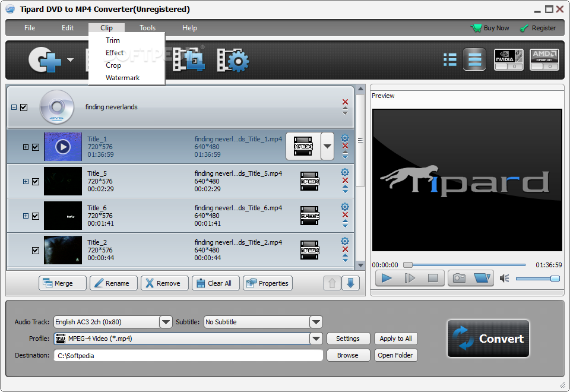Click the Title_1 video thumbnail
Viewport: 570px width, 392px height.
tap(63, 147)
